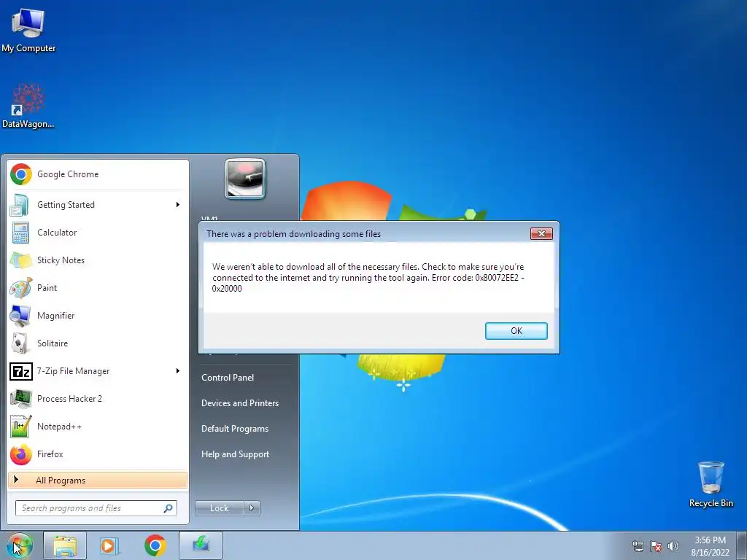Open the DataWagon desktop shortcut
Image resolution: width=747 pixels, height=560 pixels.
coord(28,106)
